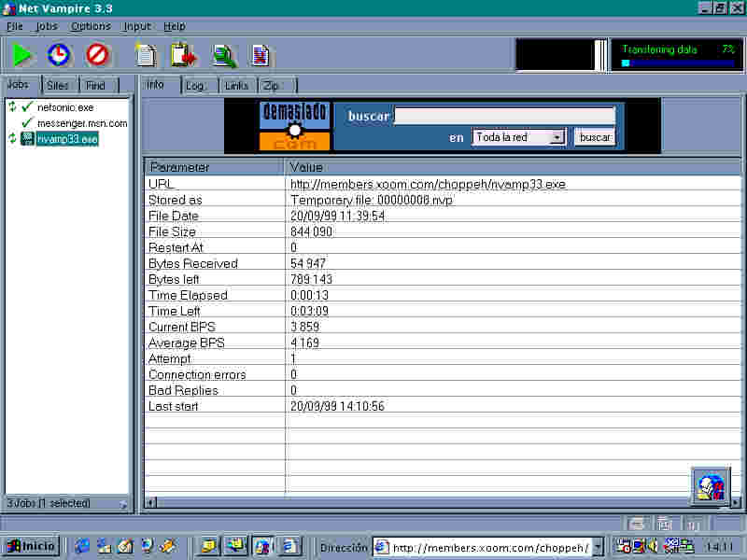Click the second quick launch icon
Screen dimensions: 747x560
(104, 546)
